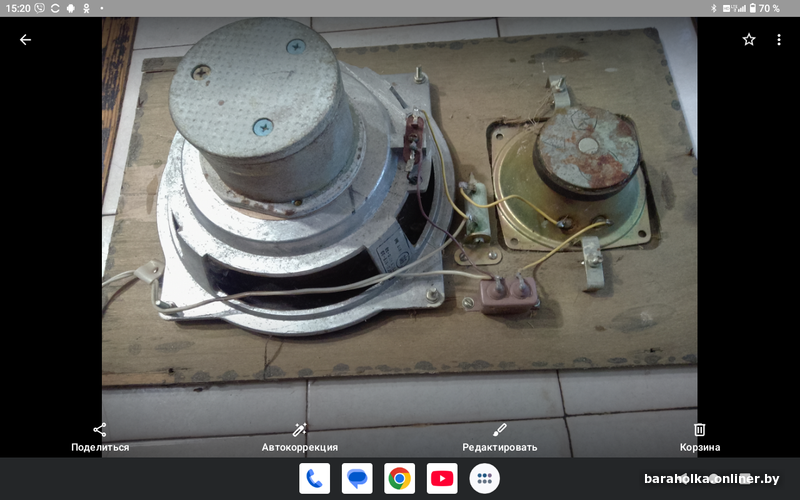Screen dimensions: 800x500
Task: Mark photo as favorite with star icon
Action: (748, 40)
